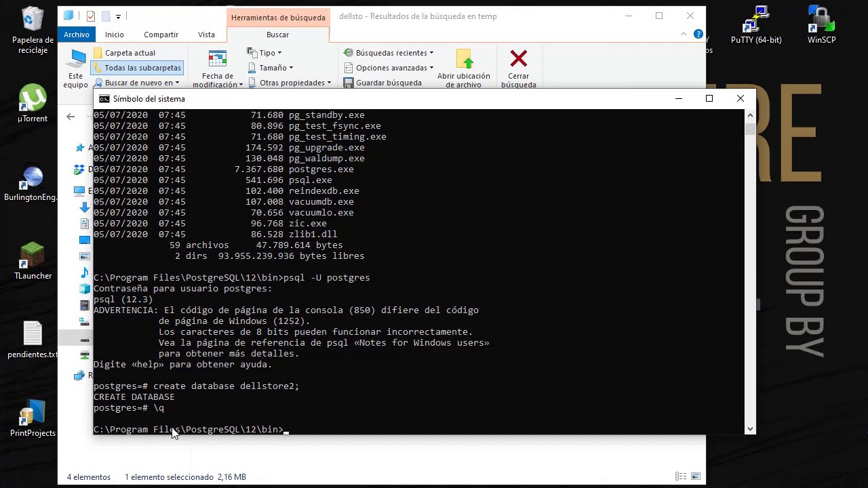Screen dimensions: 868x488
Task: Click the pg_upgrade.exe listing line
Action: coord(229,148)
